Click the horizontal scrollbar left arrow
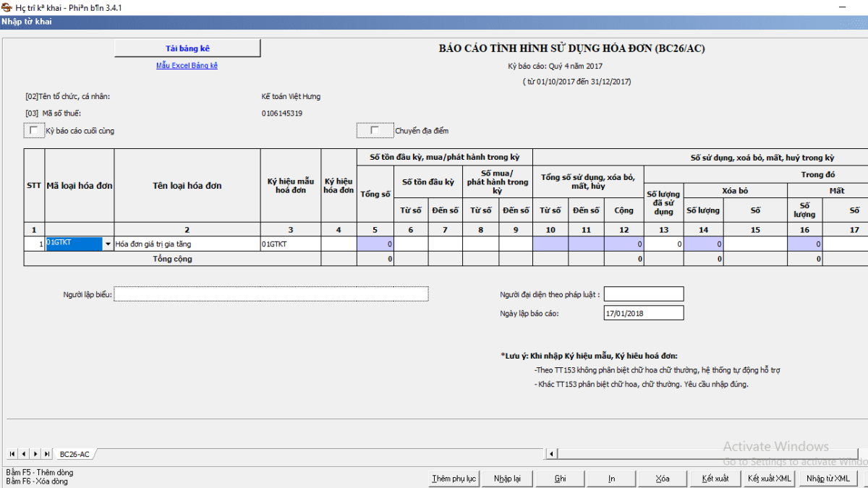The width and height of the screenshot is (868, 488). [x=552, y=454]
